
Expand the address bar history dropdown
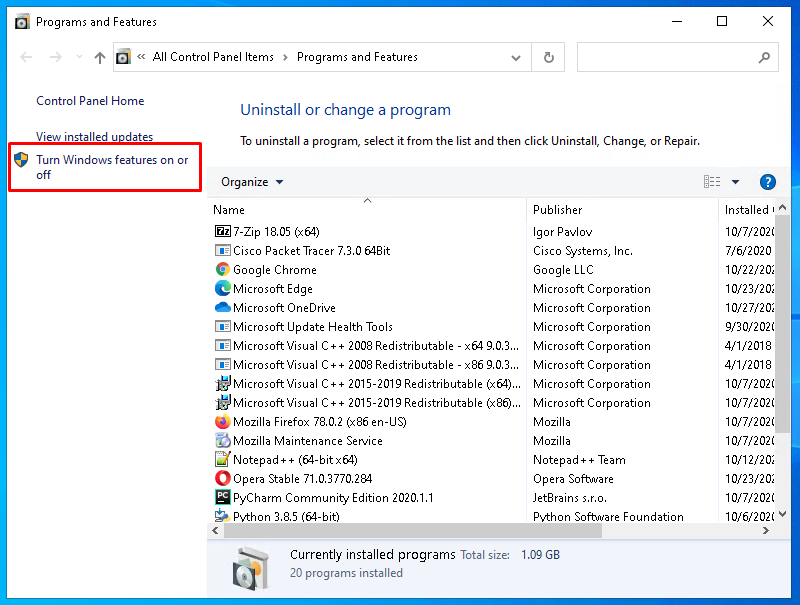[516, 58]
